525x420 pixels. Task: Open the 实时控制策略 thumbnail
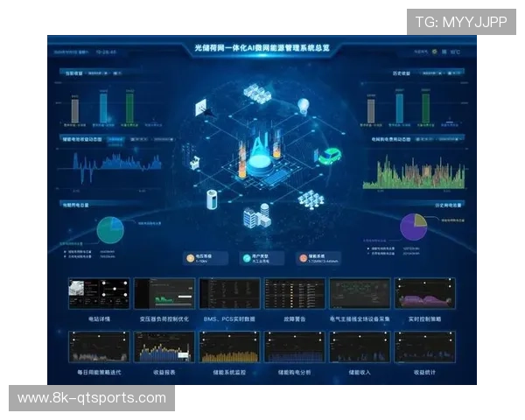(423, 293)
